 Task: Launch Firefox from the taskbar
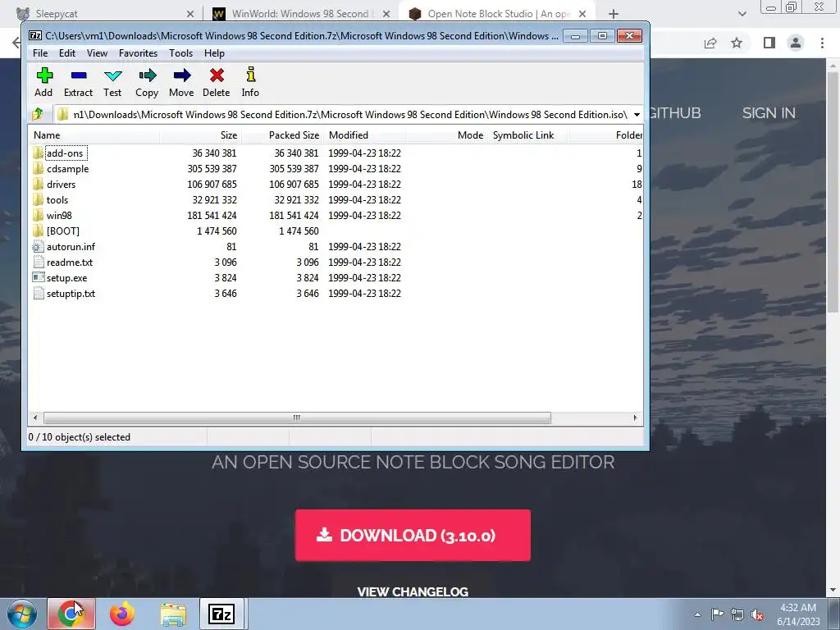(122, 614)
